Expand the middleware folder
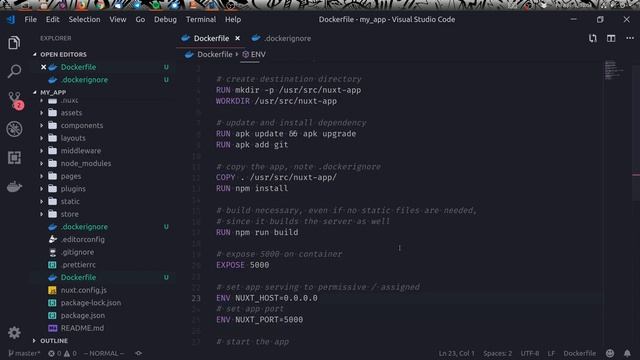The image size is (640, 360). click(80, 151)
